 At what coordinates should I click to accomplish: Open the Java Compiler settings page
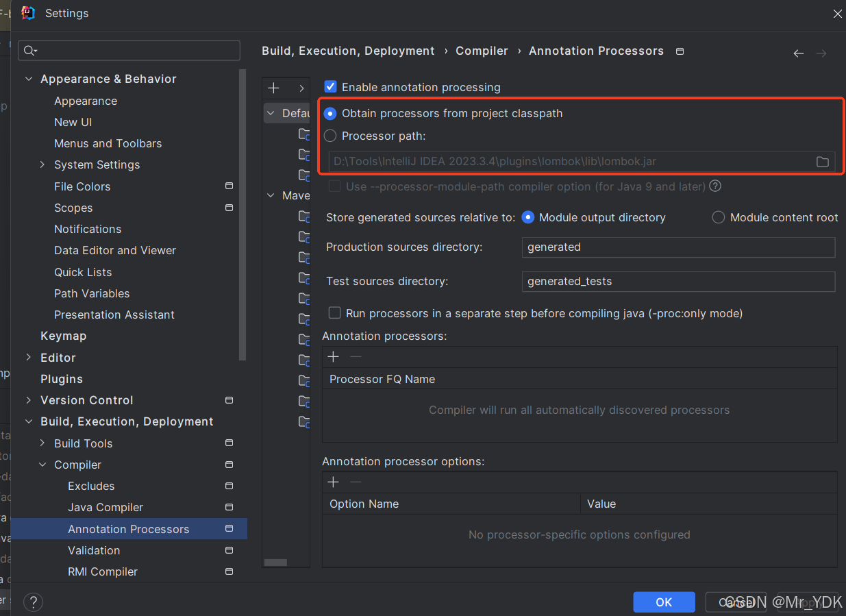pyautogui.click(x=105, y=507)
